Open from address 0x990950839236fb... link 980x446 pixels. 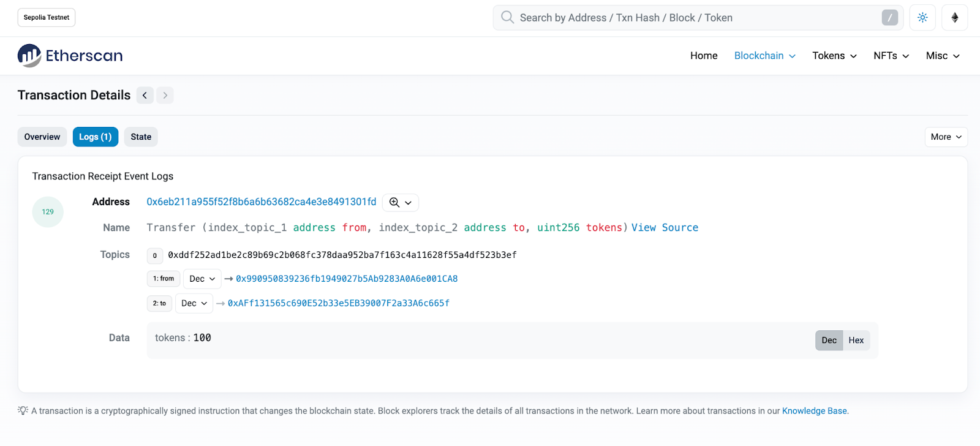[347, 279]
